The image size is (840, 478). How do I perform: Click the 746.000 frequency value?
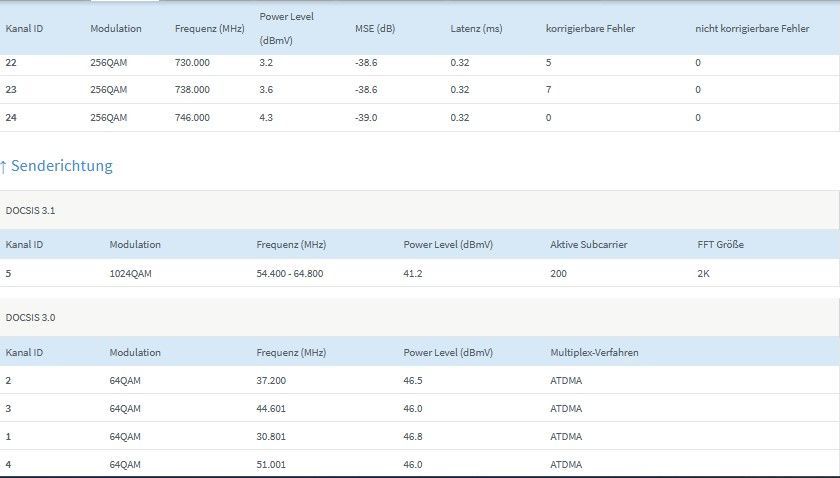pyautogui.click(x=192, y=117)
